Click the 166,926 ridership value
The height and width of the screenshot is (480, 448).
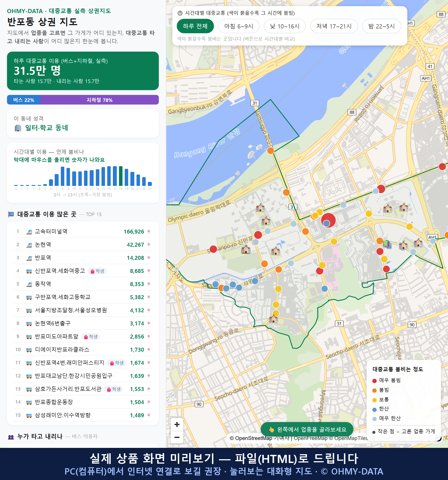coord(134,232)
